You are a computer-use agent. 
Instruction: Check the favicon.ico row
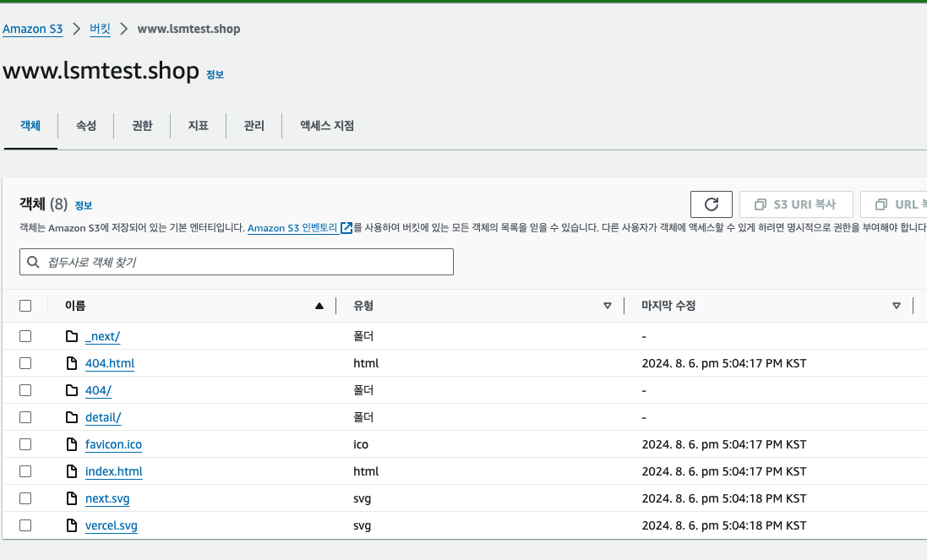point(25,444)
